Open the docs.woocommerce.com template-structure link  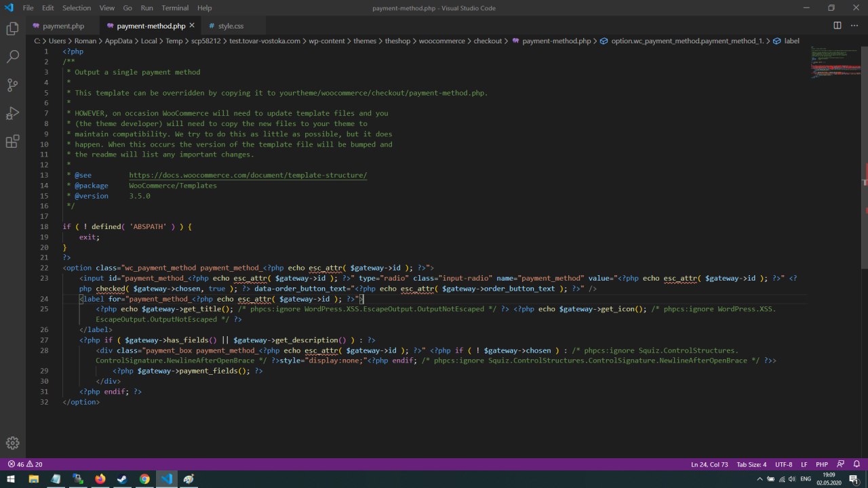pos(248,175)
